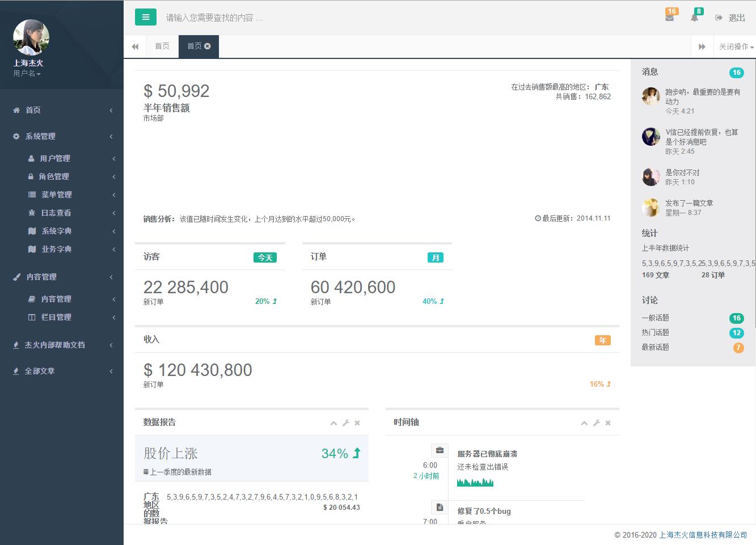Click avatar of the 发布了一篇文章 message
The height and width of the screenshot is (545, 756).
tap(651, 208)
